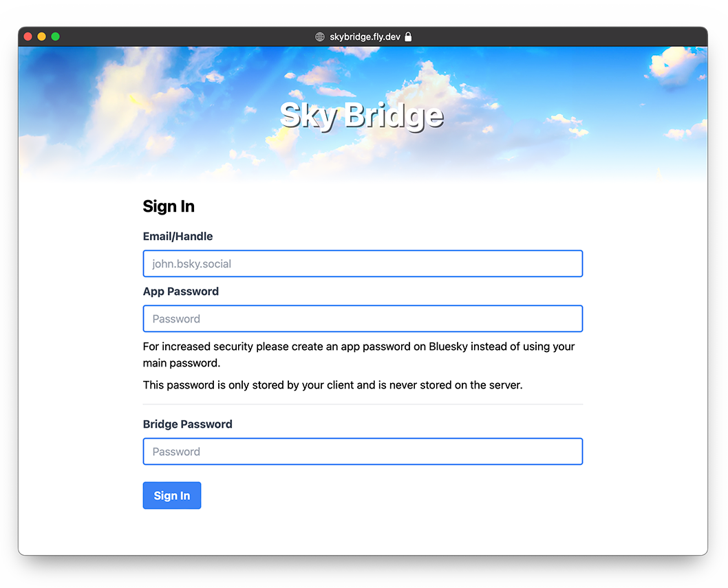Click the Email/Handle label

[178, 237]
